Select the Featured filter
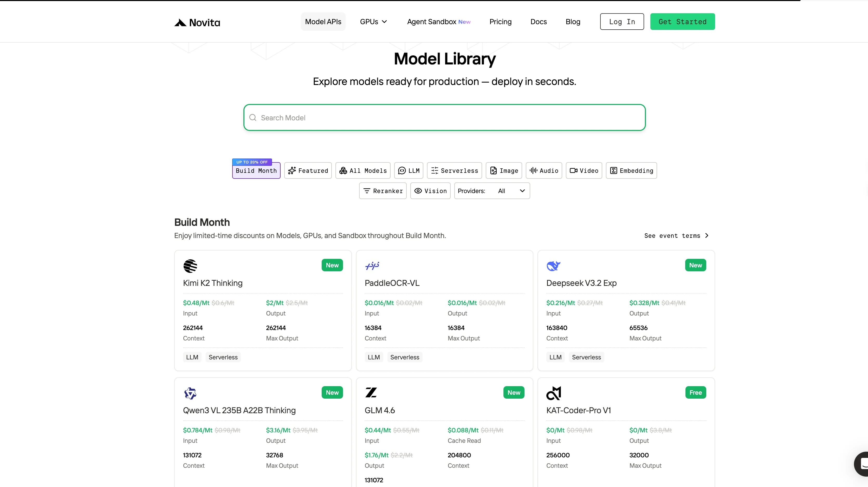This screenshot has height=487, width=868. point(308,170)
